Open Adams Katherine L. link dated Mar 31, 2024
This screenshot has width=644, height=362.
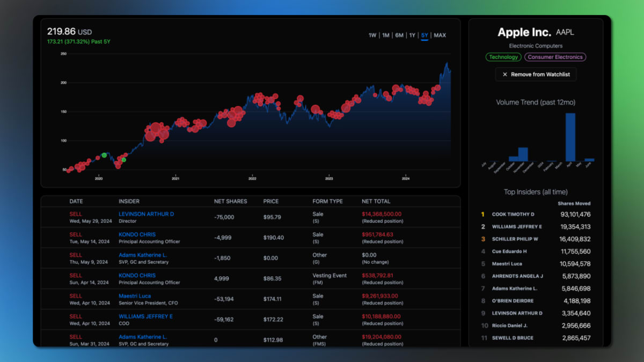tap(143, 337)
